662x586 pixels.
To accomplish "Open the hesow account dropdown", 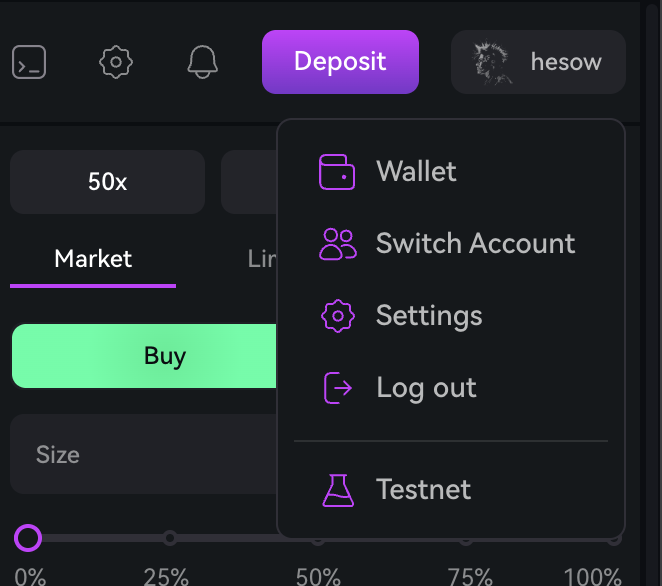I will tap(565, 62).
